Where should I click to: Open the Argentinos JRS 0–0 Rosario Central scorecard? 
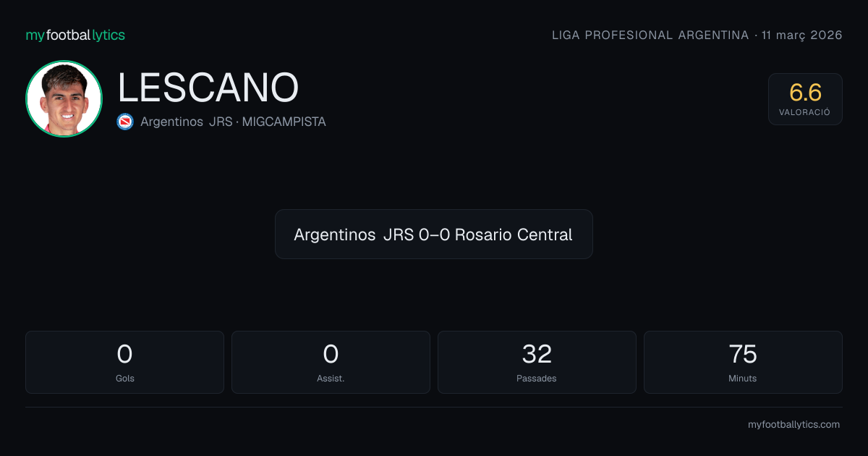[x=434, y=235]
